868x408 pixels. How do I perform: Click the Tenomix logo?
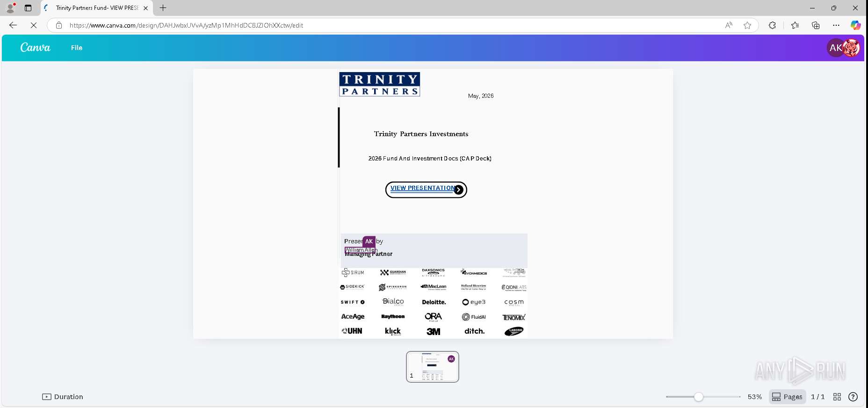pos(514,317)
